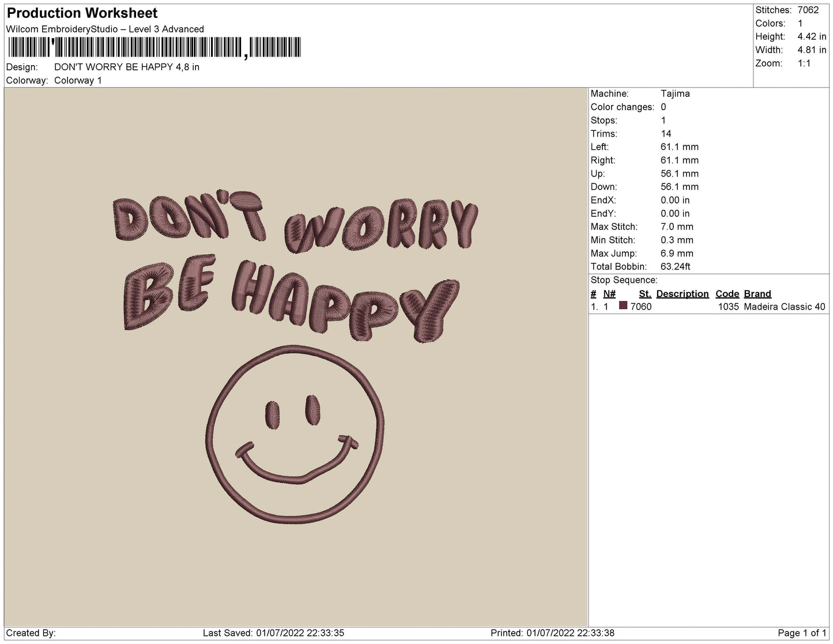The image size is (833, 644).
Task: Click the maroon thread color swatch
Action: [x=623, y=306]
